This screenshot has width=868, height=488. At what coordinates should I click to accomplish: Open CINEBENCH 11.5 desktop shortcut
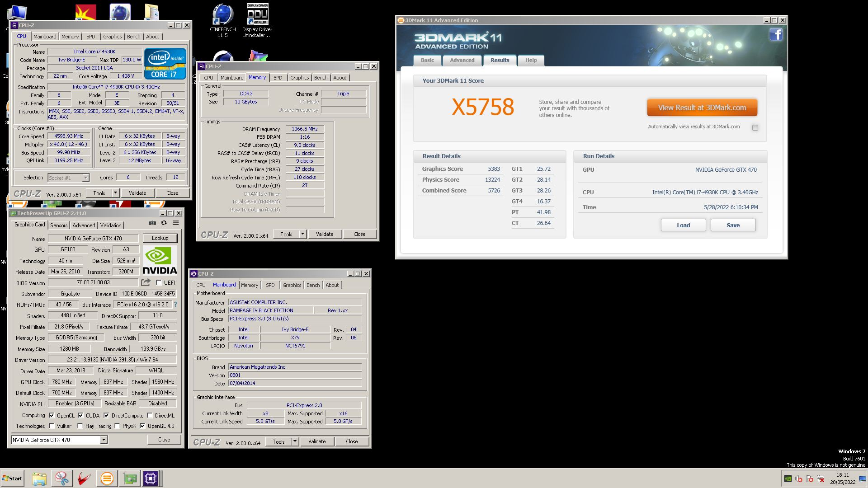[x=222, y=20]
